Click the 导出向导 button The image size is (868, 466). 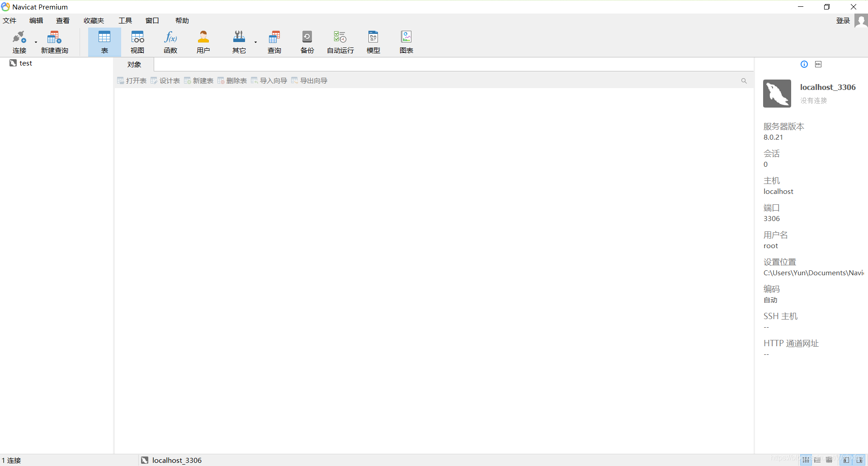309,80
